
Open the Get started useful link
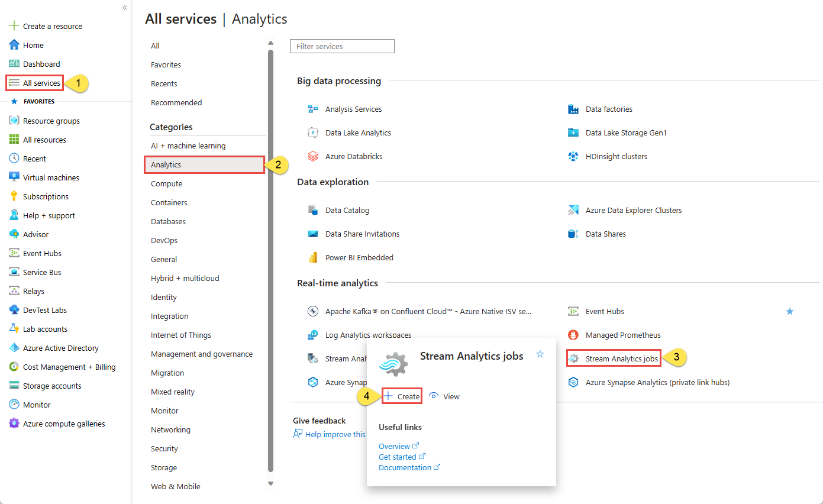pyautogui.click(x=402, y=457)
